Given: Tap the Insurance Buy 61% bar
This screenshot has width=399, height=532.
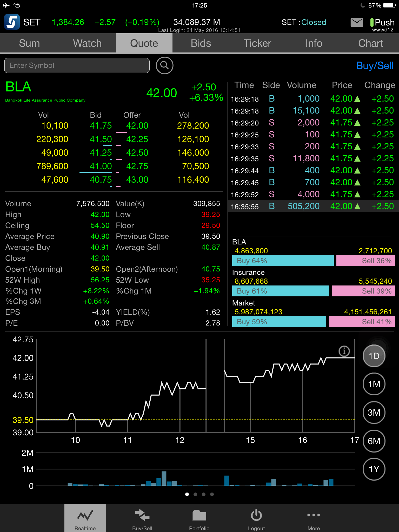Looking at the screenshot, I should point(281,291).
